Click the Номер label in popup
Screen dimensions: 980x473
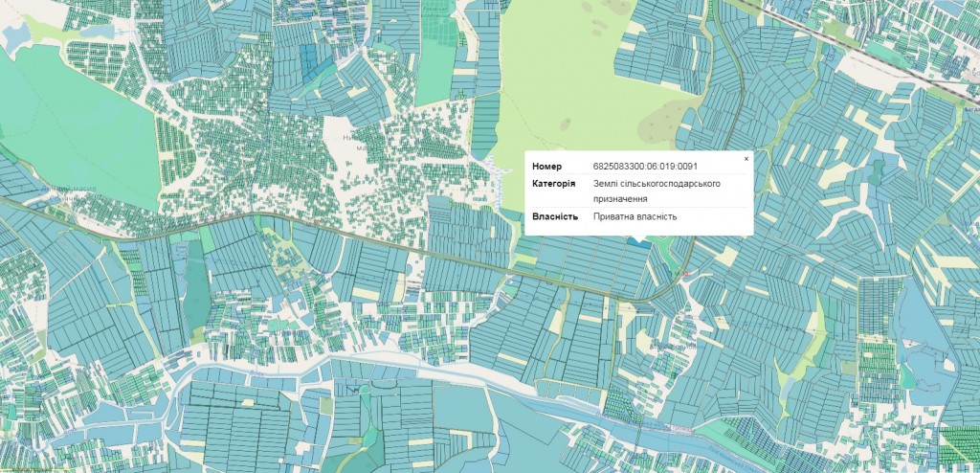pos(547,167)
